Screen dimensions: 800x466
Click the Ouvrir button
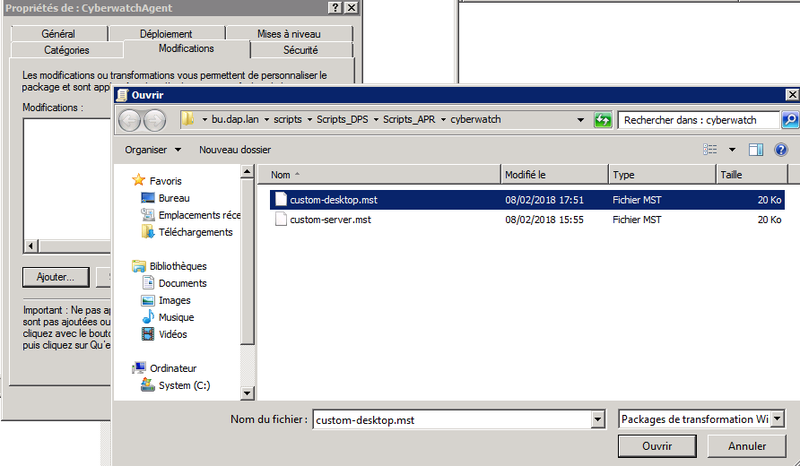coord(657,446)
